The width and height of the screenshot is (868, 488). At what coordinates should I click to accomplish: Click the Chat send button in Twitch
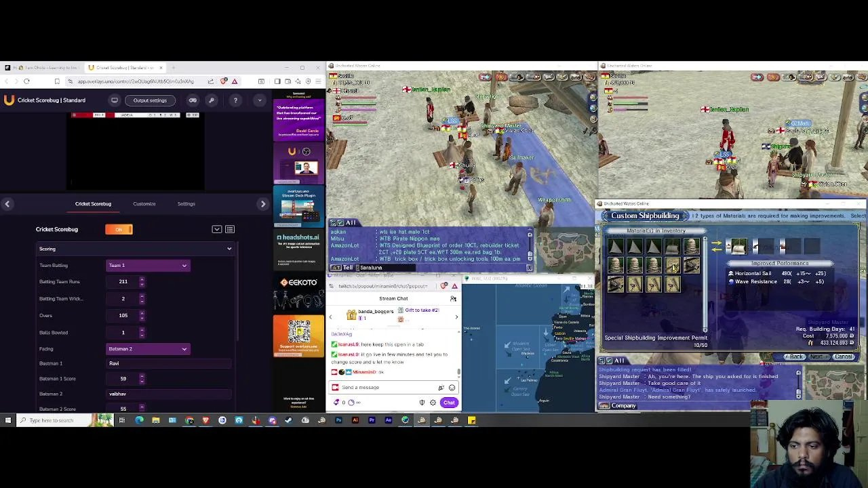[x=449, y=403]
